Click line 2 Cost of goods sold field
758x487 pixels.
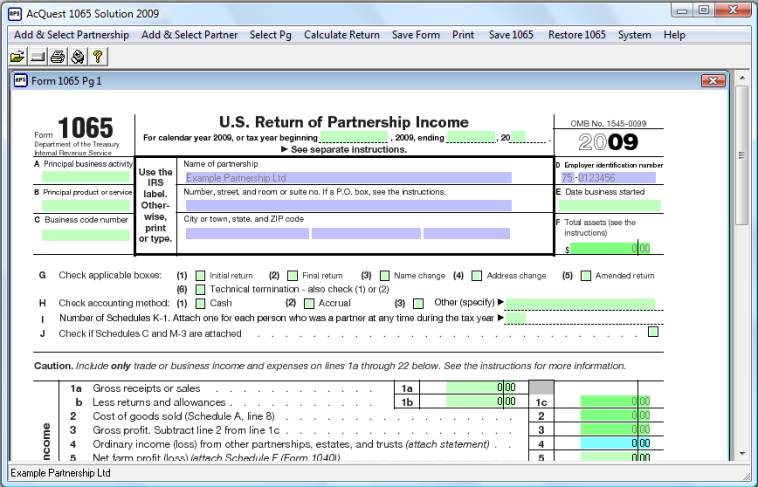(x=615, y=415)
